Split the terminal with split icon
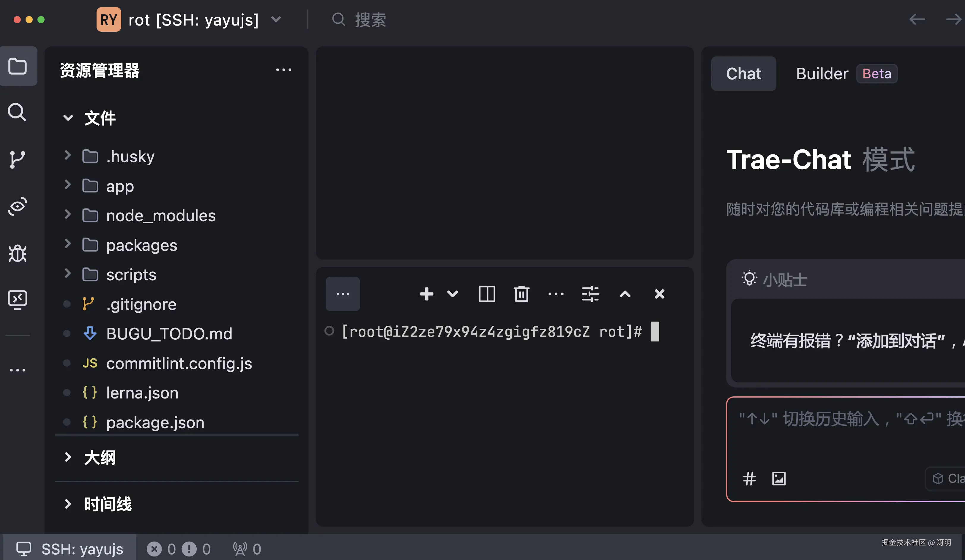The height and width of the screenshot is (560, 965). pyautogui.click(x=487, y=294)
